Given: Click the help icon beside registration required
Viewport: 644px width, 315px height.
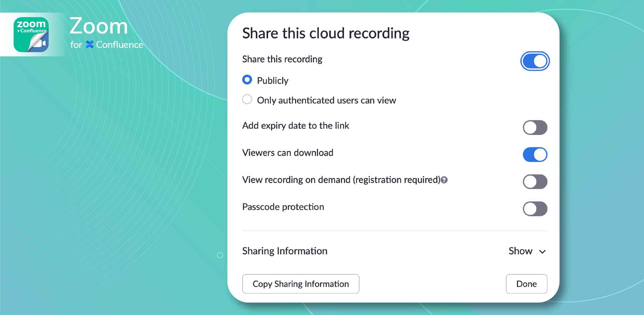Looking at the screenshot, I should [x=444, y=180].
